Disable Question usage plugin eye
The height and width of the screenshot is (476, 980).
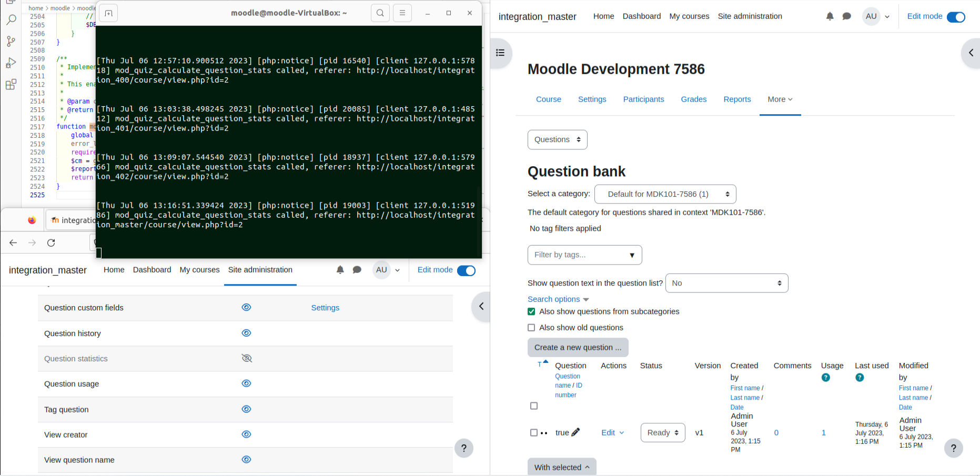[246, 383]
